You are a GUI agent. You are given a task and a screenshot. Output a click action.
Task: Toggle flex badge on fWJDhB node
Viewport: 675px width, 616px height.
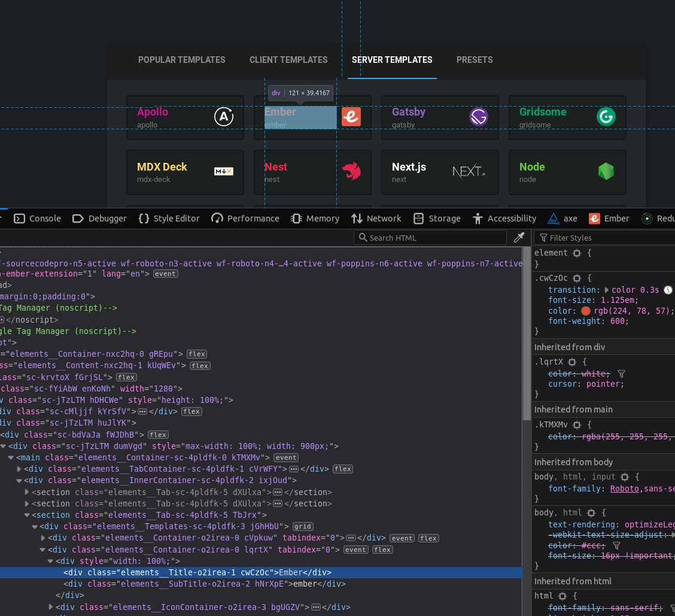click(159, 435)
